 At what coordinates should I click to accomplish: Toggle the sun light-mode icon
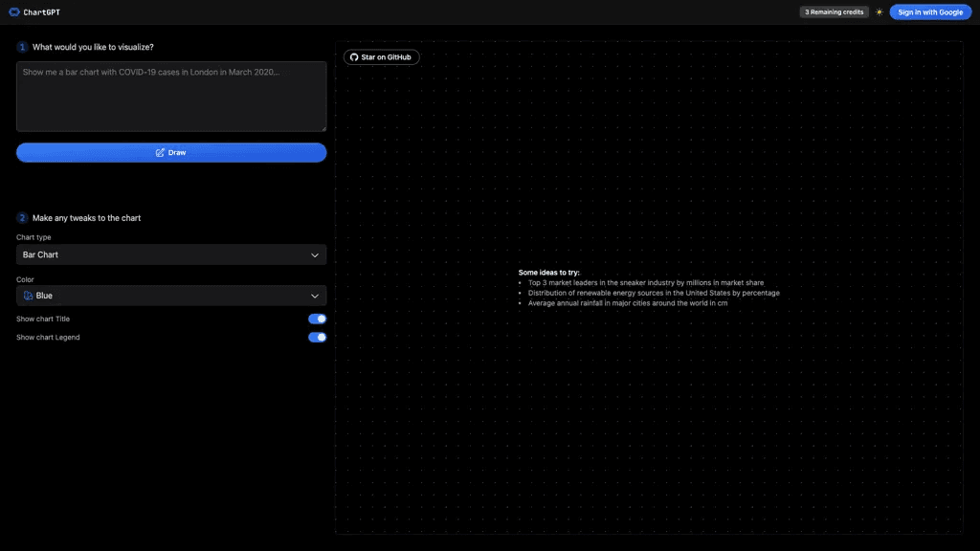click(x=879, y=11)
